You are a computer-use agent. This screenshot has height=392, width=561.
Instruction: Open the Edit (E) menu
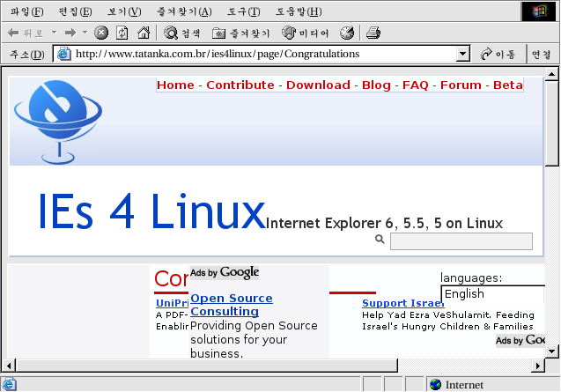75,11
